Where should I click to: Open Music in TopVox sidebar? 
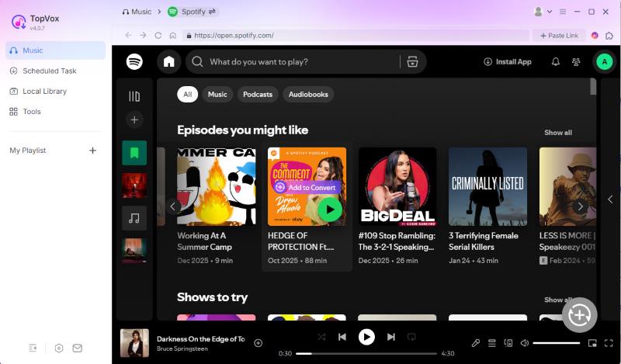(x=55, y=50)
